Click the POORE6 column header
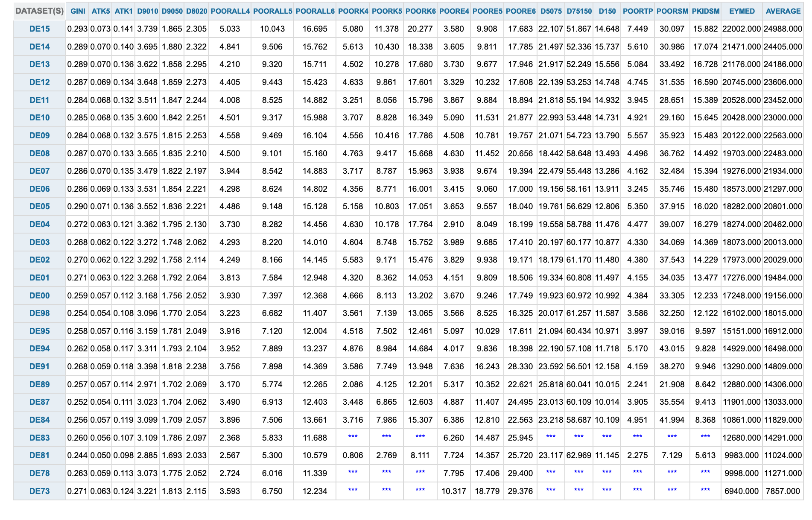This screenshot has width=812, height=520. 520,11
